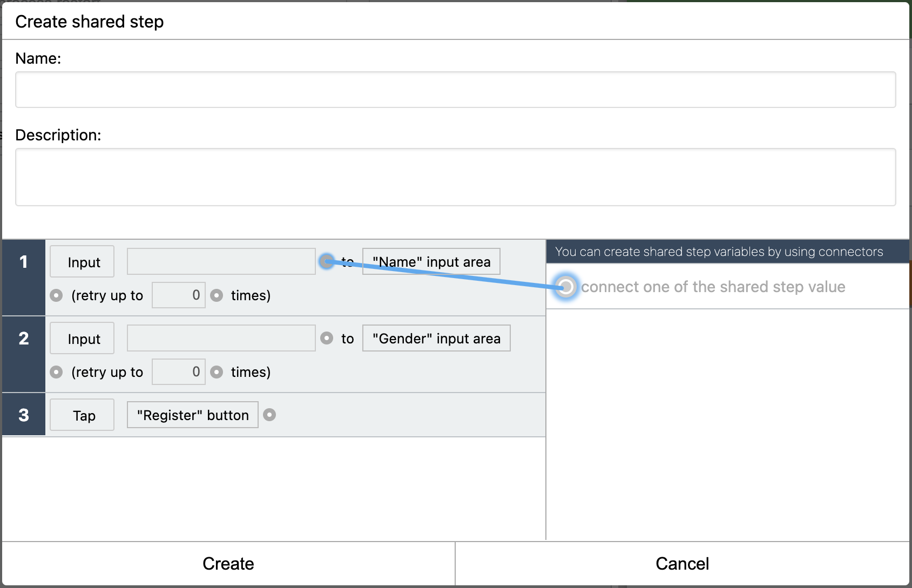Select step number 1 row header
Viewport: 912px width, 588px height.
coord(24,278)
